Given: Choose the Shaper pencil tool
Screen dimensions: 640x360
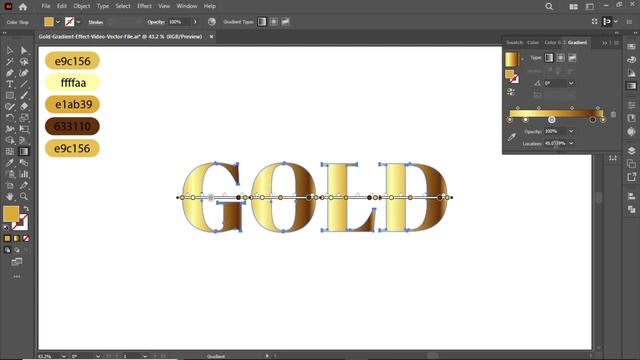Looking at the screenshot, I should (x=10, y=107).
